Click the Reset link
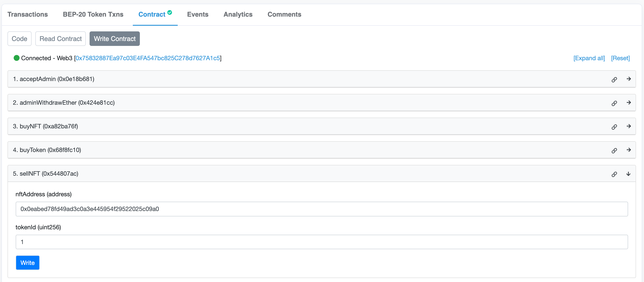The width and height of the screenshot is (644, 282). pyautogui.click(x=620, y=58)
